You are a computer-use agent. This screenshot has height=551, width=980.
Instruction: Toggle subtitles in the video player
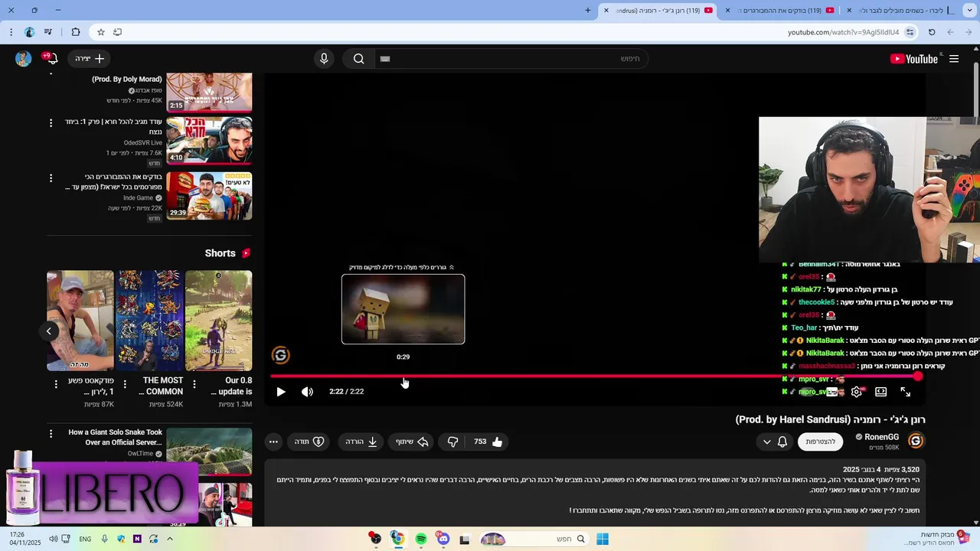[831, 392]
